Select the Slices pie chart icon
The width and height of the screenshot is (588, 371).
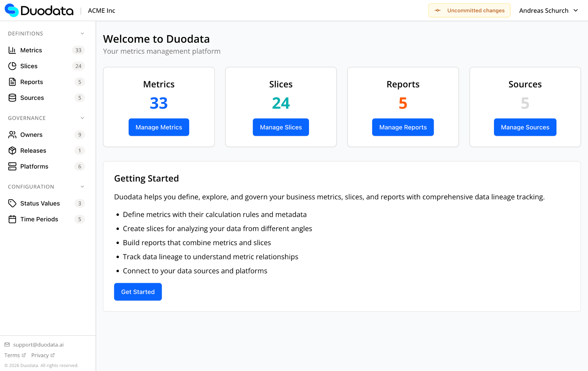point(12,66)
